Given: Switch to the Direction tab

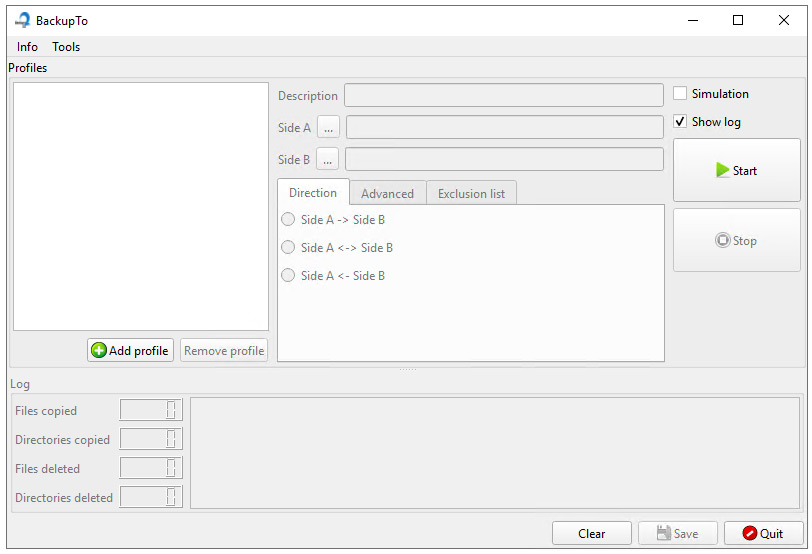Looking at the screenshot, I should pyautogui.click(x=313, y=193).
